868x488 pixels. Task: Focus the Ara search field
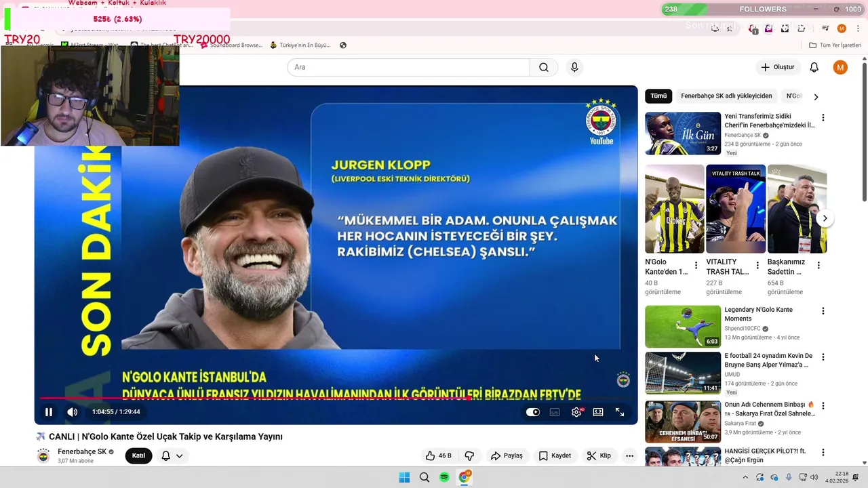pos(408,67)
